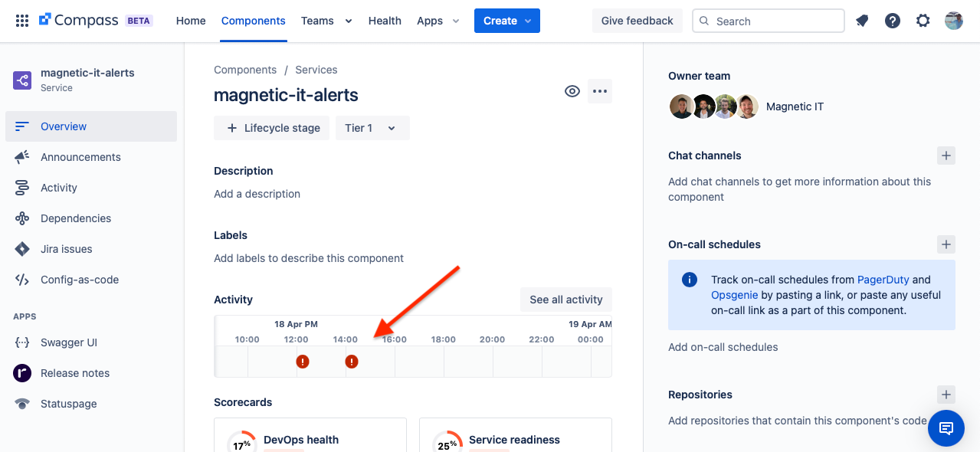Image resolution: width=980 pixels, height=452 pixels.
Task: Expand the Teams menu chevron
Action: (349, 21)
